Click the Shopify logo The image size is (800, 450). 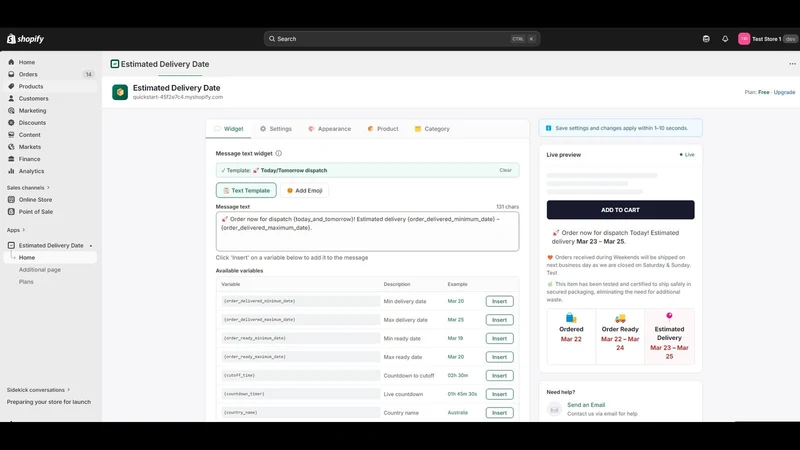click(26, 39)
